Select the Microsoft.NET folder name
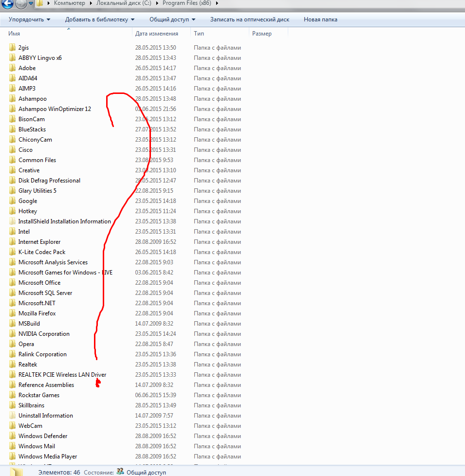 pos(37,303)
